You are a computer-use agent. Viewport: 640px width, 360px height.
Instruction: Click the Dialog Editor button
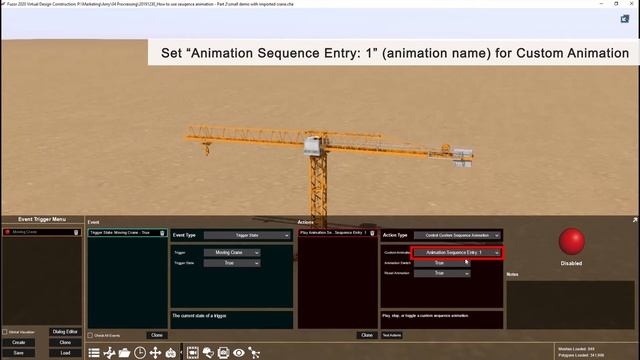[65, 332]
